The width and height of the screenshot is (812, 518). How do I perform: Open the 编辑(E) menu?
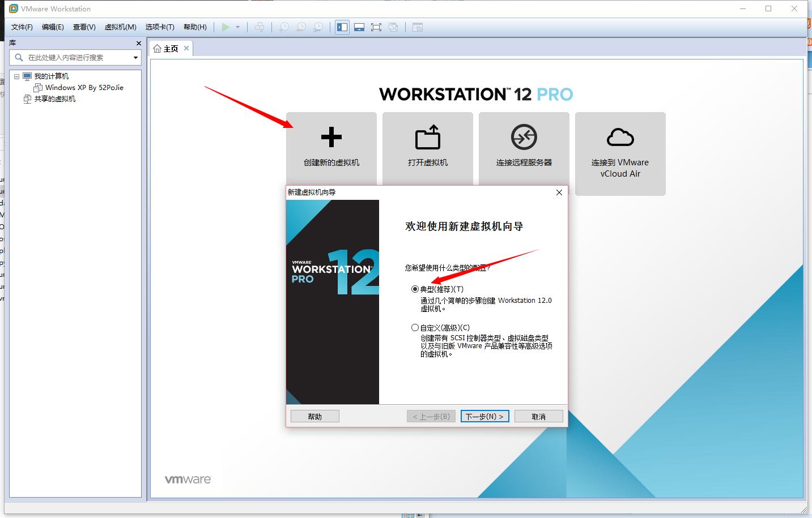point(53,27)
